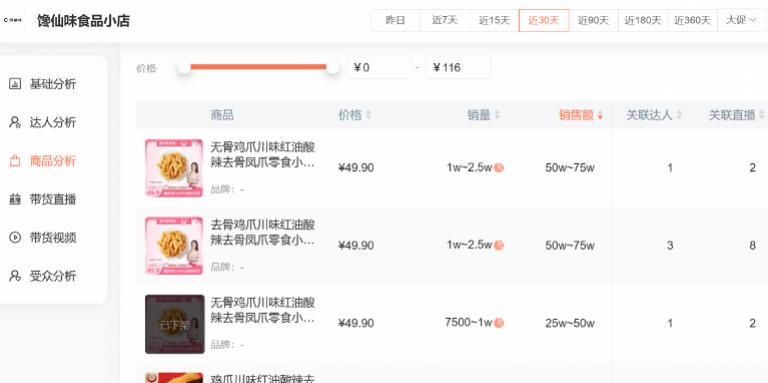The image size is (768, 383).
Task: Switch to 近15天 time range
Action: [x=494, y=20]
